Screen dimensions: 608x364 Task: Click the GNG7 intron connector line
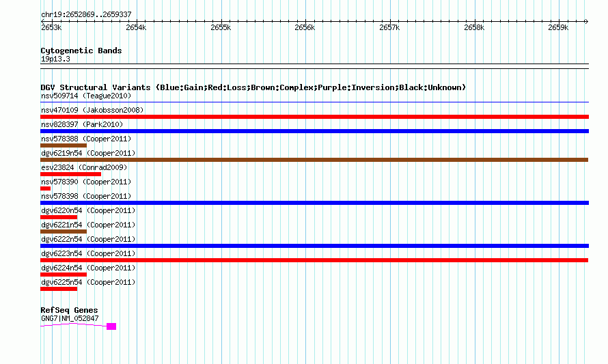pyautogui.click(x=74, y=324)
